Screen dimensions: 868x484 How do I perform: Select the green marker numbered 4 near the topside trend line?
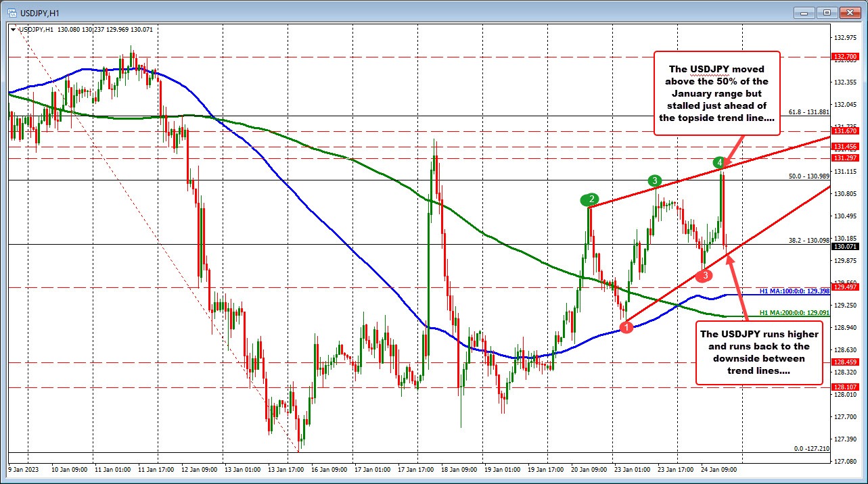point(719,162)
